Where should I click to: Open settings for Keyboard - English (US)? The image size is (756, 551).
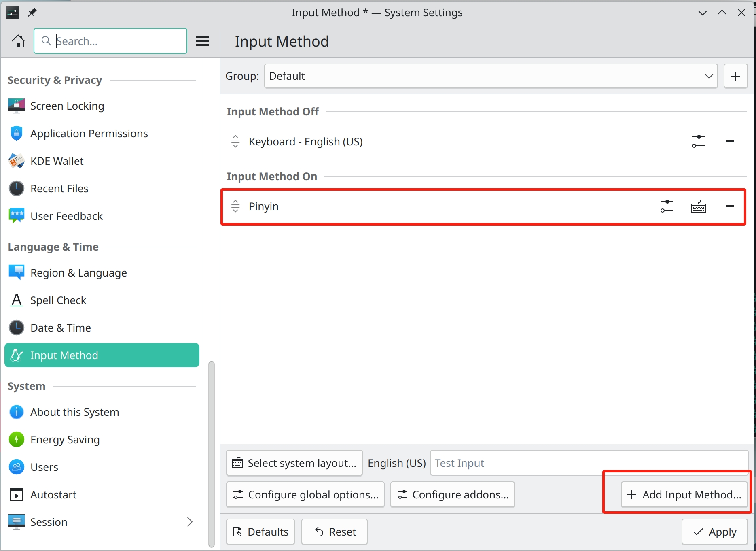pos(698,142)
